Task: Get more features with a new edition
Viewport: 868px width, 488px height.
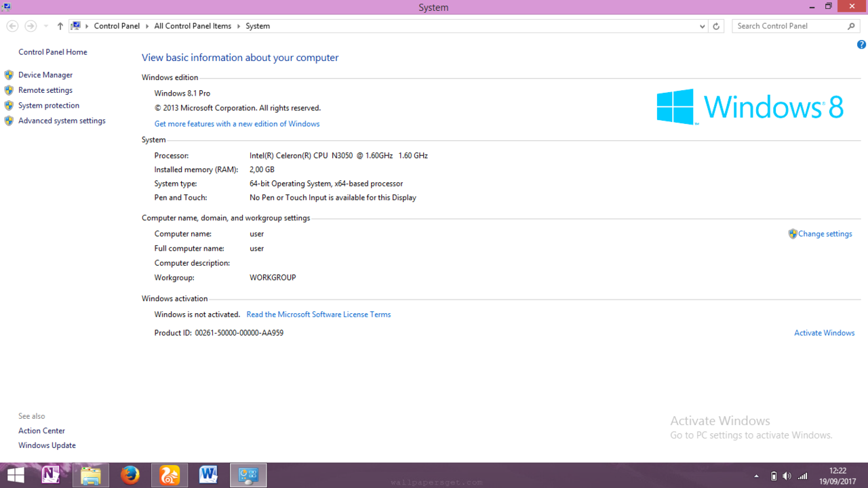Action: pyautogui.click(x=237, y=124)
